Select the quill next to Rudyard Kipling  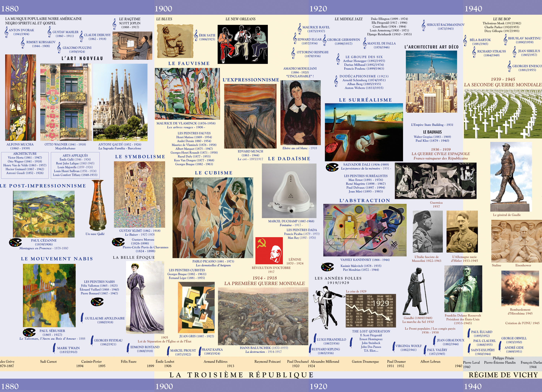[310, 349]
